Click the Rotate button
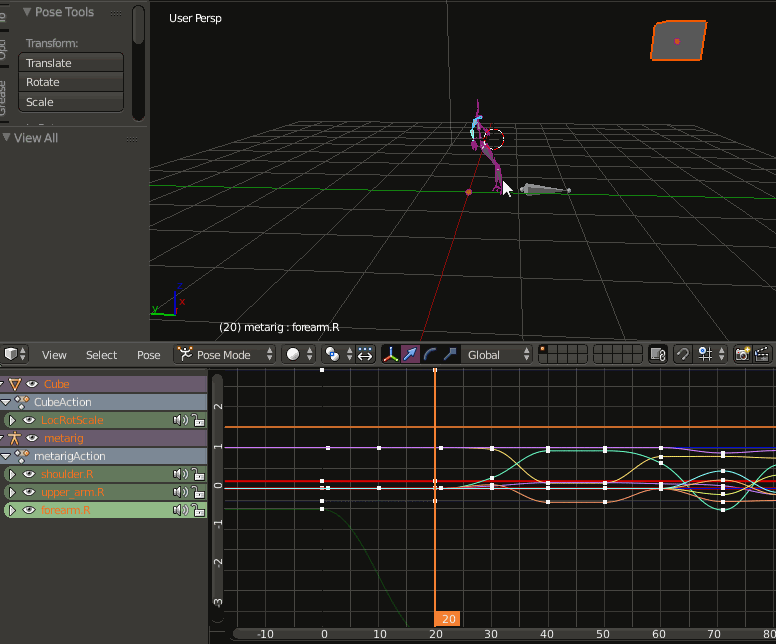 point(71,82)
